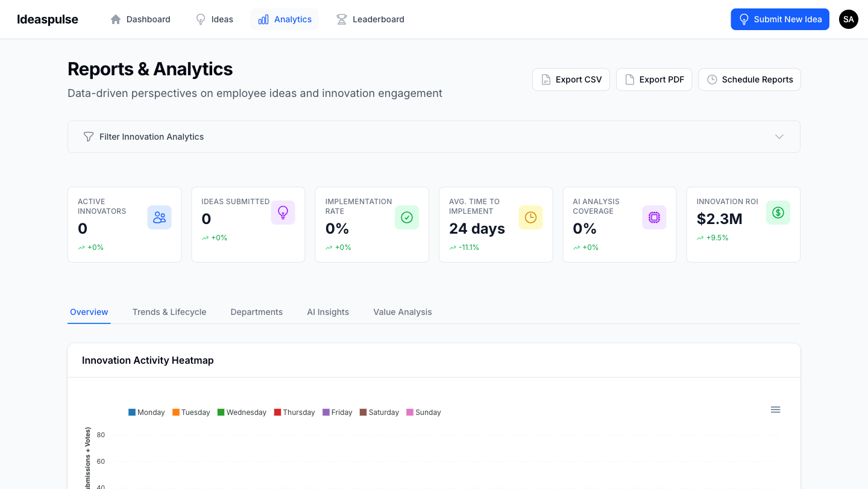868x489 pixels.
Task: Click the 24 days value
Action: (477, 229)
